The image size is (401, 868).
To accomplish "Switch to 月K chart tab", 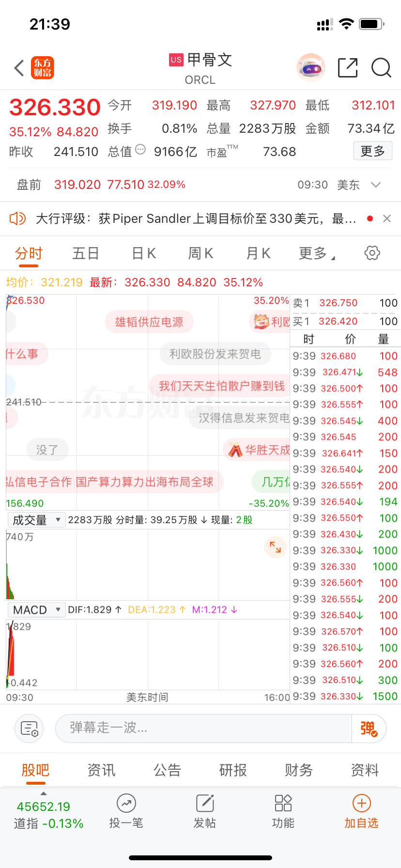I will tap(259, 253).
